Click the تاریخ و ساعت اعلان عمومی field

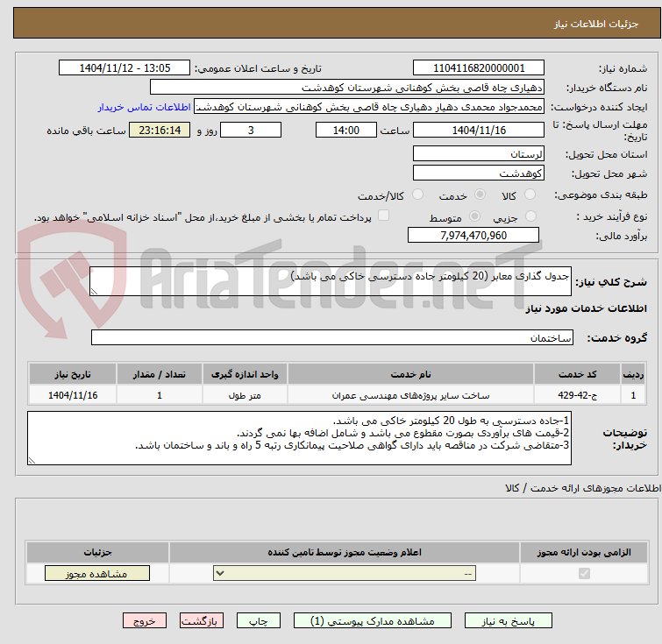click(125, 67)
